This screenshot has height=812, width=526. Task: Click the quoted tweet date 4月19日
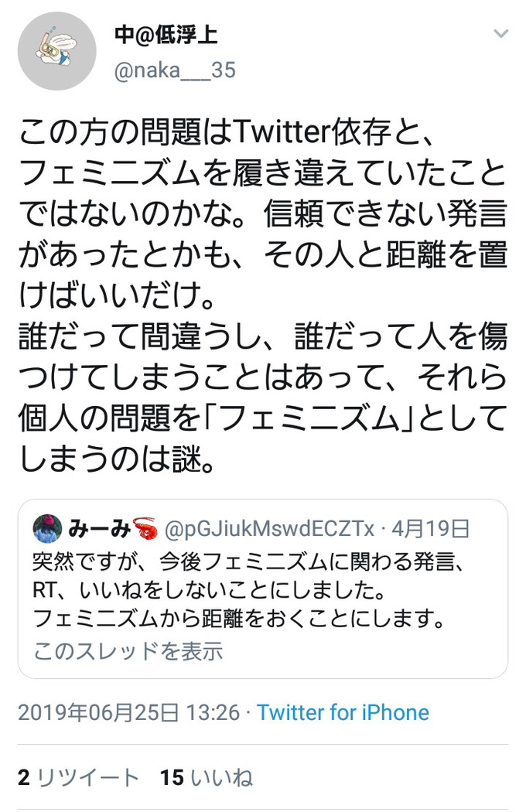point(431,529)
